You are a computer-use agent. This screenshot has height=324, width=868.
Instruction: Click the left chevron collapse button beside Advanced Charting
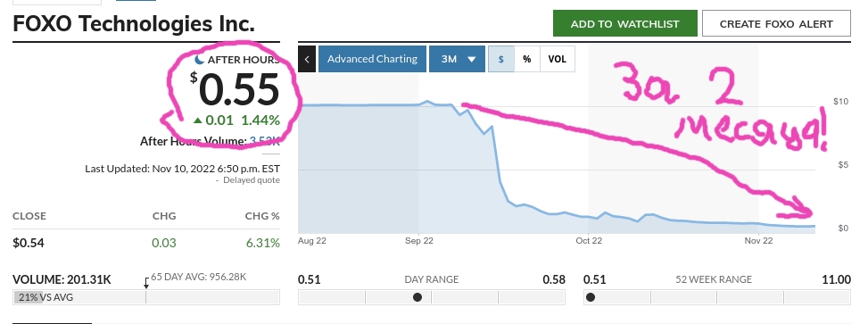(307, 59)
